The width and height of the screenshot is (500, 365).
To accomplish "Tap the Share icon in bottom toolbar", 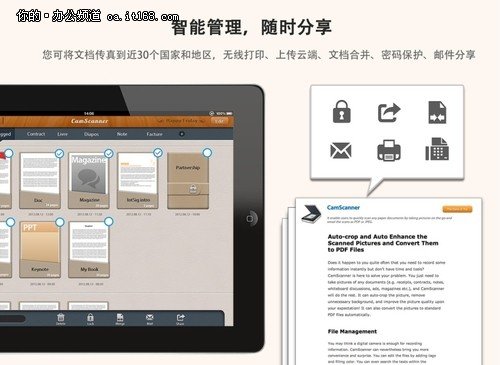I will [180, 318].
